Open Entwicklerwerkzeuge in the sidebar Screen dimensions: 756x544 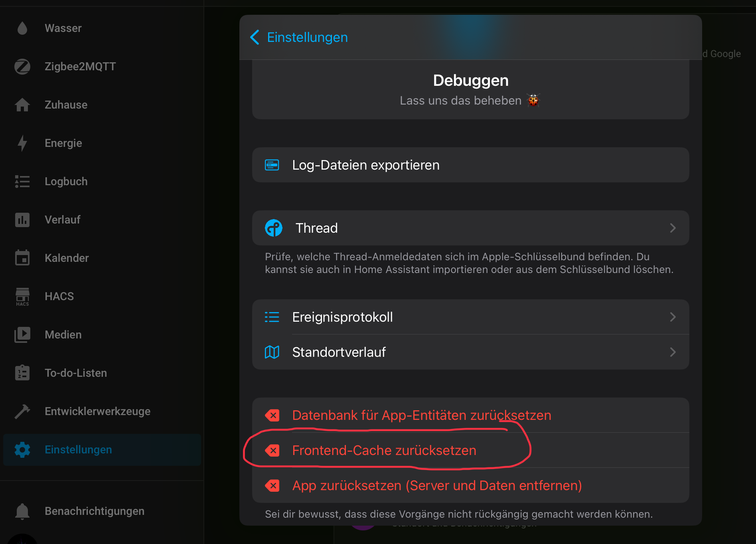pyautogui.click(x=102, y=411)
